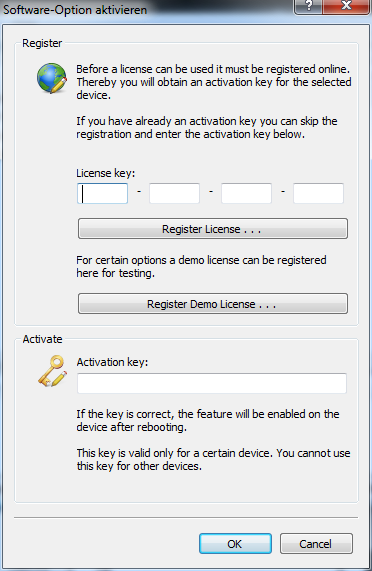Click the dialog title Software-Option aktivieren
Screen dimensions: 372x571
click(75, 9)
